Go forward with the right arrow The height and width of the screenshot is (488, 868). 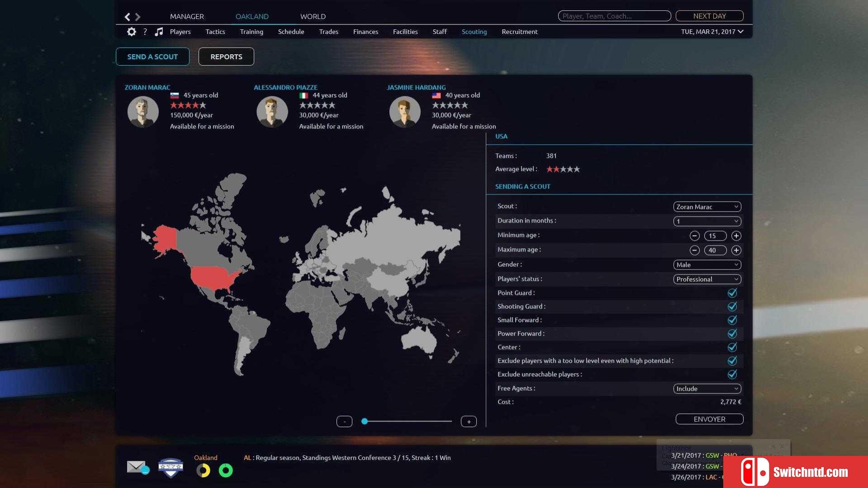(x=138, y=17)
